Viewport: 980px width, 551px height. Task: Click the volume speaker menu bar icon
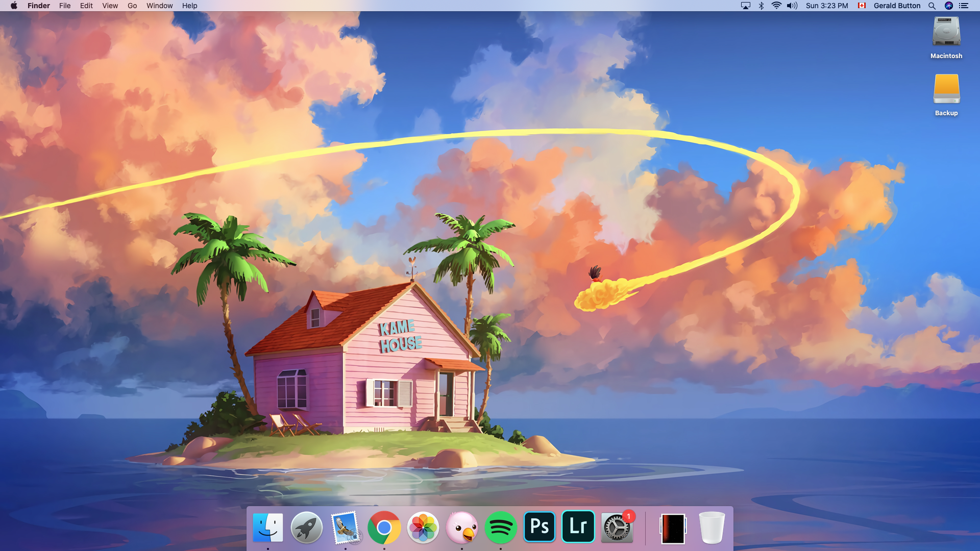click(x=792, y=6)
